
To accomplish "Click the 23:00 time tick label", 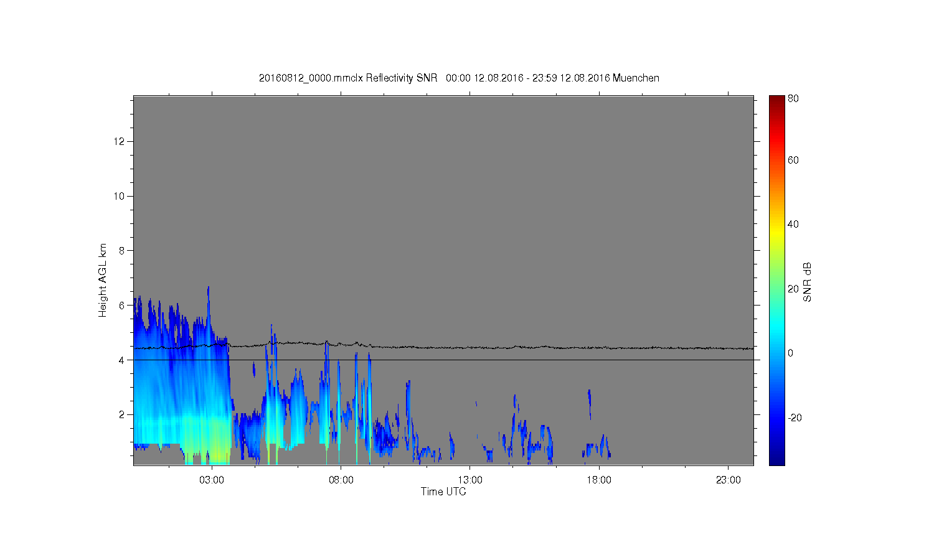I will click(x=729, y=480).
